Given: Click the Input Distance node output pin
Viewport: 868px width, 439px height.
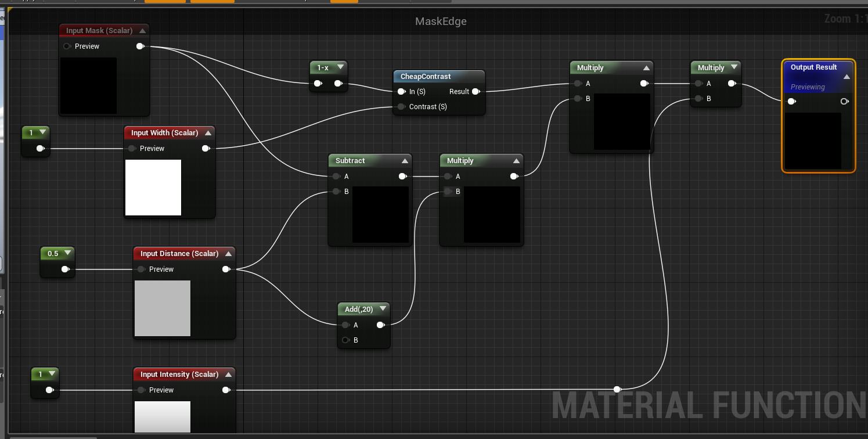Looking at the screenshot, I should click(x=226, y=269).
